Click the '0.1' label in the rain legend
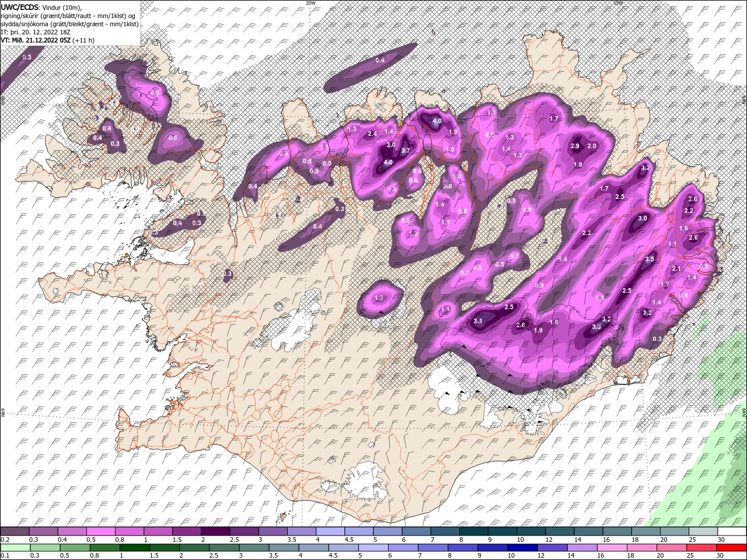 [x=5, y=555]
